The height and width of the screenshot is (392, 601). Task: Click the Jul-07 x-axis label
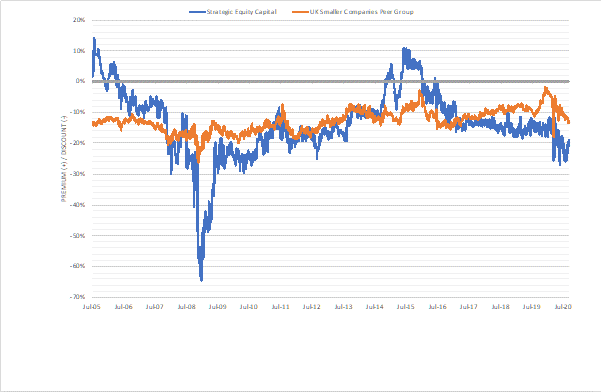154,307
